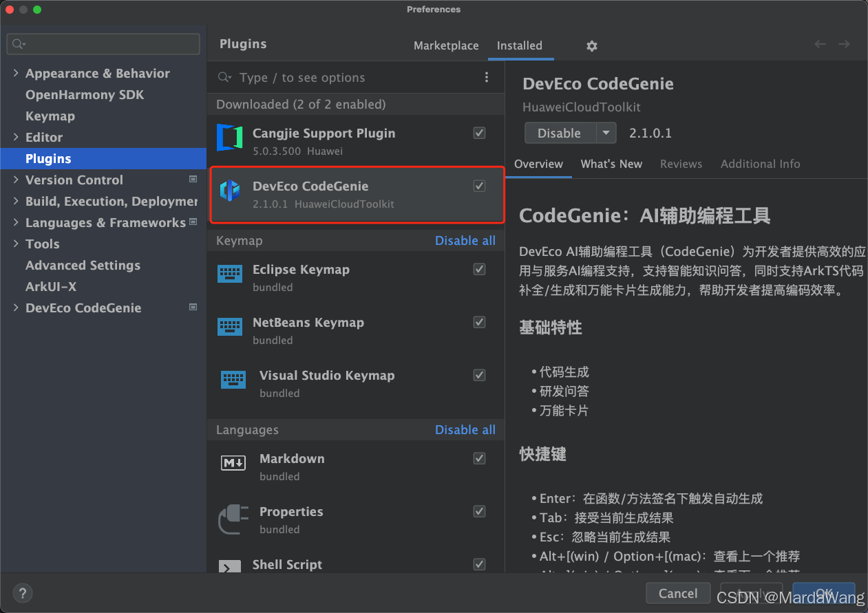Open the help question mark button
Viewport: 868px width, 613px height.
(23, 593)
